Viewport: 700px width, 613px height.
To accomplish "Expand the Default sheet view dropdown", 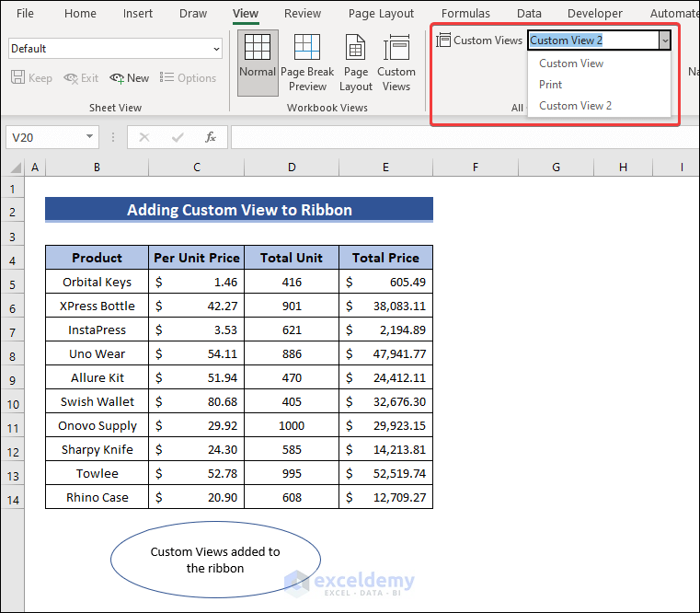I will pyautogui.click(x=216, y=49).
